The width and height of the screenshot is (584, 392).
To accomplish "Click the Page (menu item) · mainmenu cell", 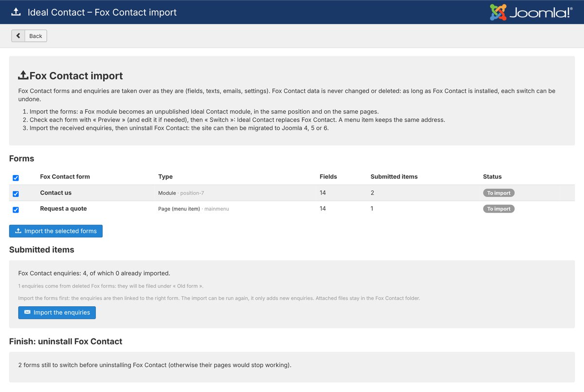I will pyautogui.click(x=193, y=209).
